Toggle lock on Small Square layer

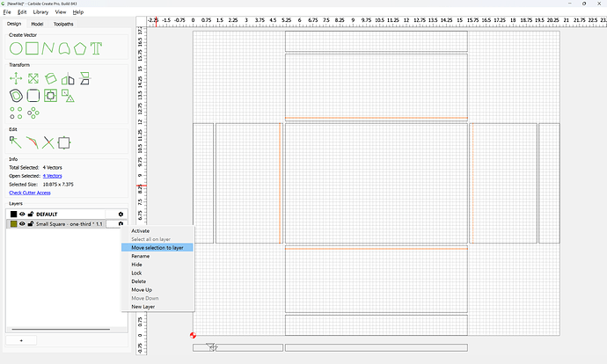31,224
